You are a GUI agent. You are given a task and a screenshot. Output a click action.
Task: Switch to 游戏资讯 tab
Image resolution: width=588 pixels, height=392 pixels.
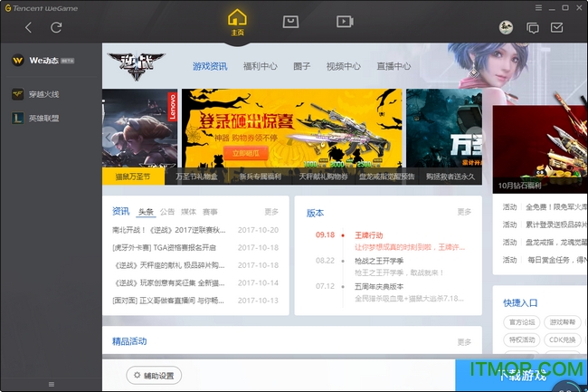click(x=210, y=66)
